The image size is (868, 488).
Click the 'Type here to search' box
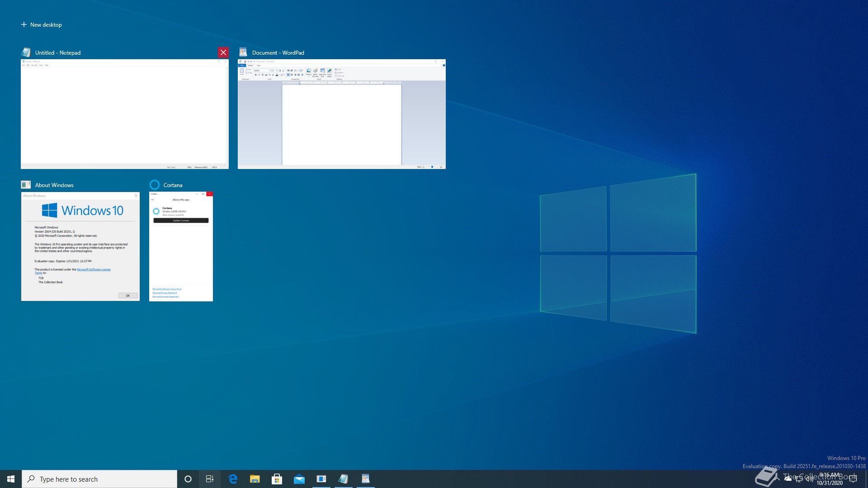[x=99, y=479]
